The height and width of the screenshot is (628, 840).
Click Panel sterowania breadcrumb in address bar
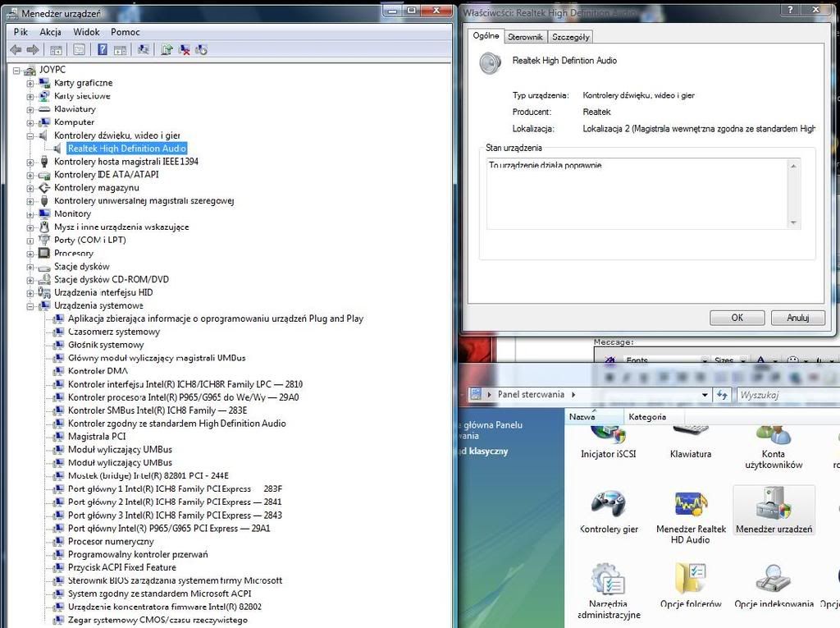pos(531,395)
